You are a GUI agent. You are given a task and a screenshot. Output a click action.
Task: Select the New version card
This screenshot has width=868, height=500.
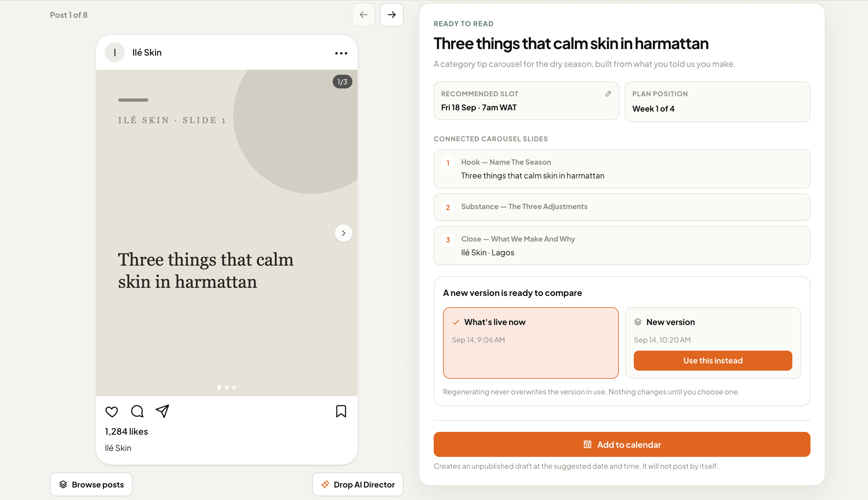[713, 343]
